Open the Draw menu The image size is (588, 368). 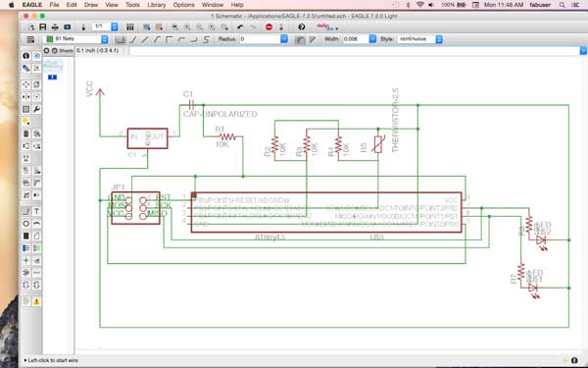pyautogui.click(x=91, y=5)
